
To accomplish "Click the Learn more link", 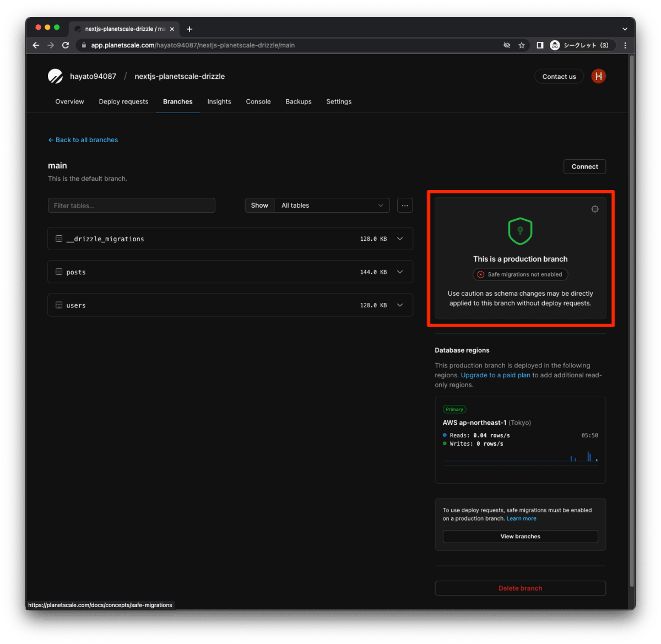I will [x=521, y=518].
